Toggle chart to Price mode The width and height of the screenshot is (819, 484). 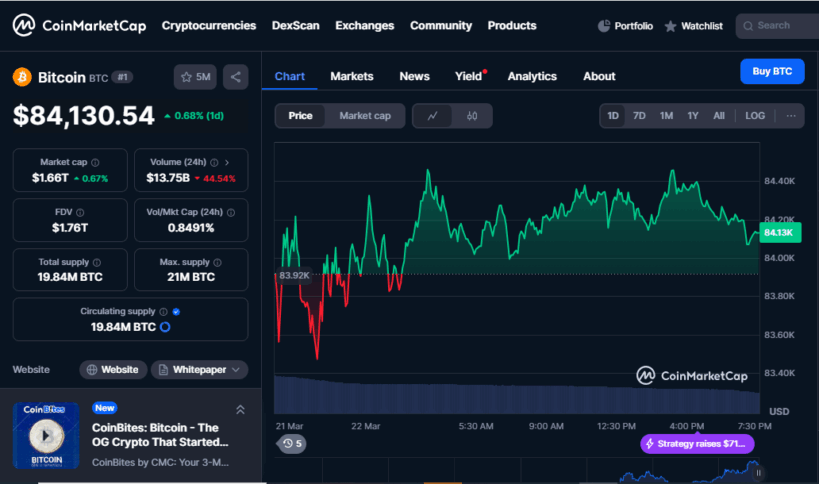coord(300,116)
